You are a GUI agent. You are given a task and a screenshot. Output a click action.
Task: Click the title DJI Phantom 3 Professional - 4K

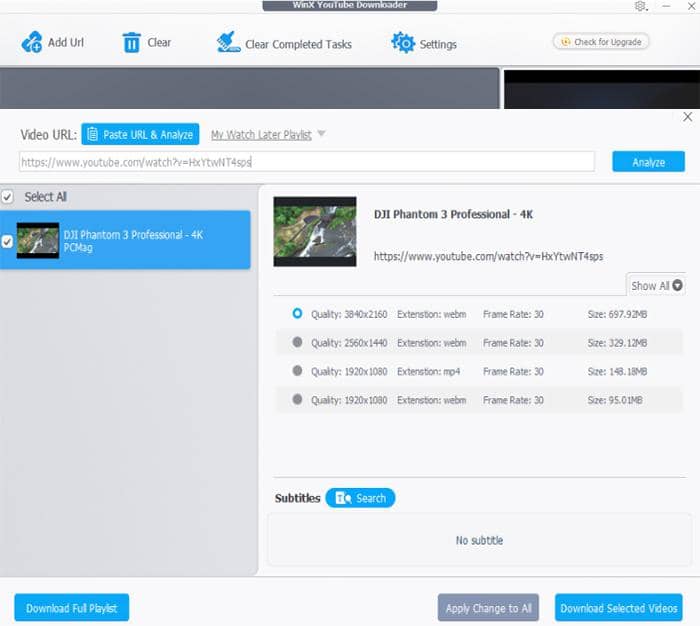tap(453, 214)
